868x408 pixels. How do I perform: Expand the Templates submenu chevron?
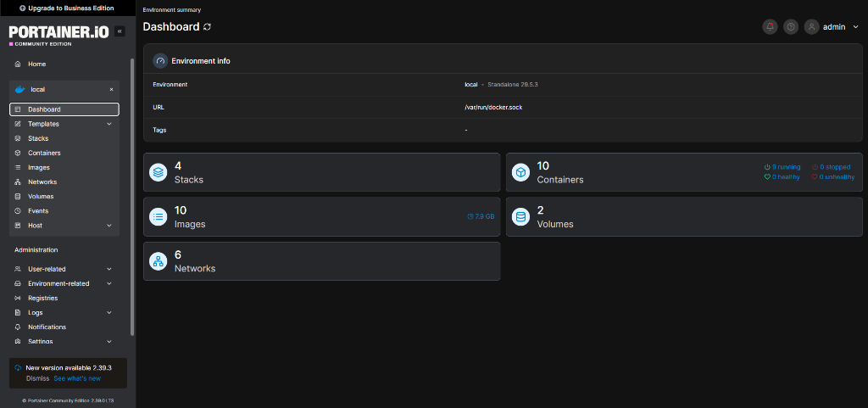coord(109,124)
